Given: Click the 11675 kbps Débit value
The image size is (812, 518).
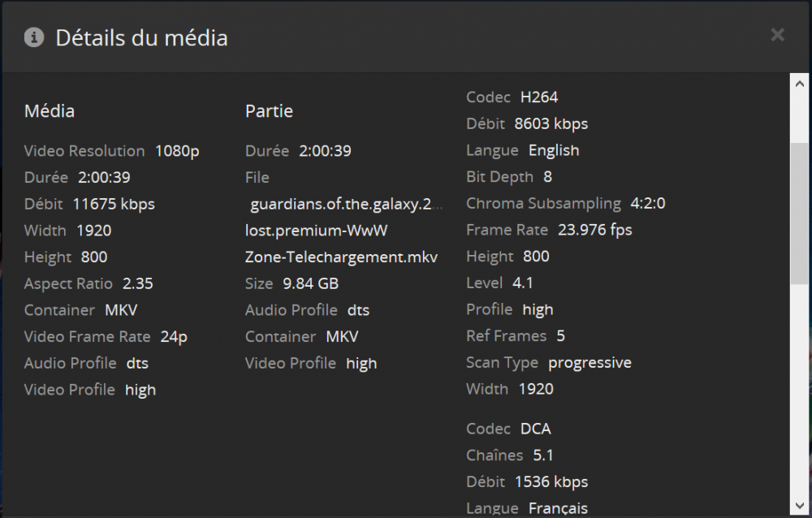Looking at the screenshot, I should point(114,204).
